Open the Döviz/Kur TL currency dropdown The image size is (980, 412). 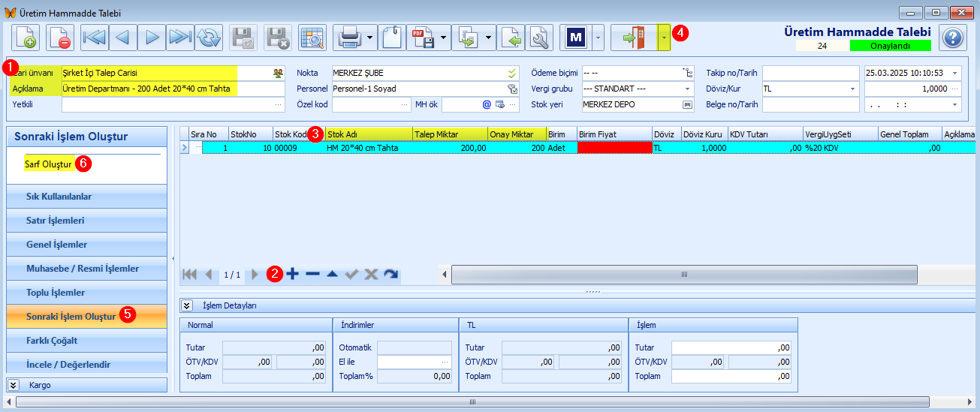coord(852,89)
